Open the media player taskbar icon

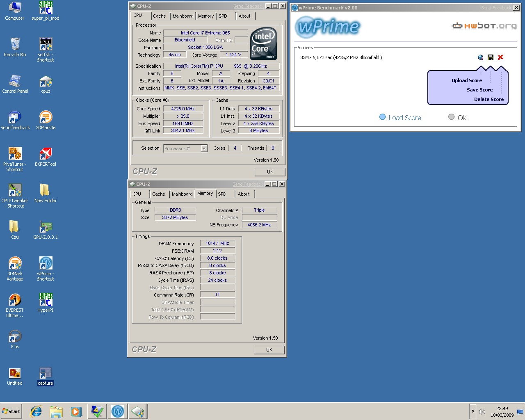[x=76, y=411]
